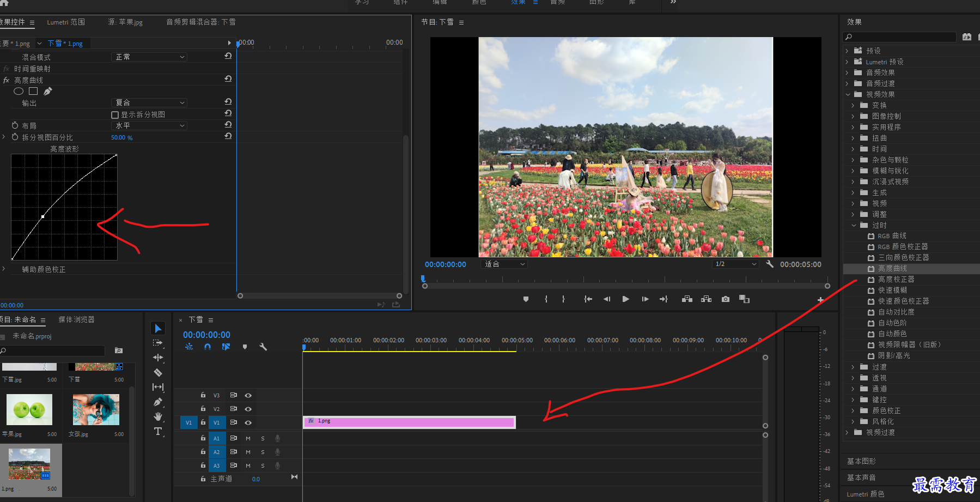
Task: Toggle stopwatch for 拆分视图百分比
Action: point(15,137)
